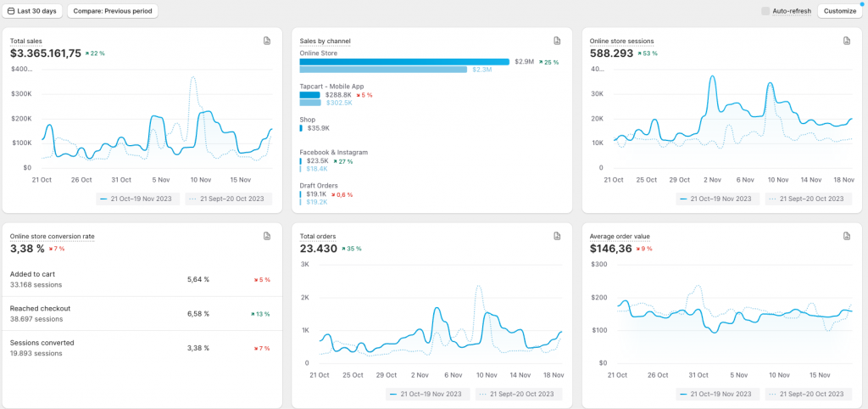
Task: Click the Customize button
Action: pos(840,11)
